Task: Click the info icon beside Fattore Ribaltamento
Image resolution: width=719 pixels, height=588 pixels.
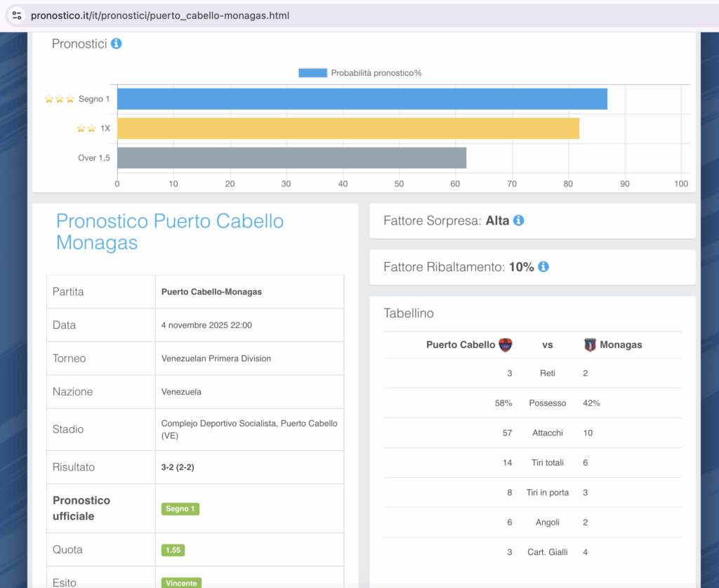Action: 543,267
